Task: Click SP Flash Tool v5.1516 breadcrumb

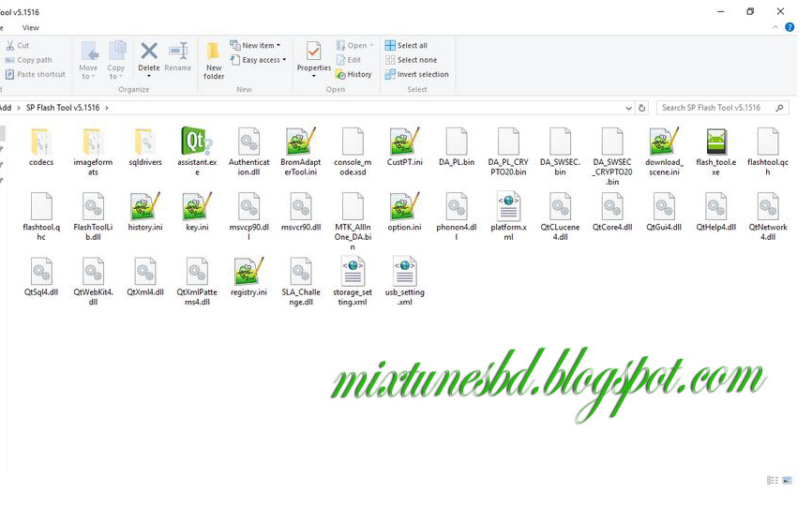Action: coord(63,108)
